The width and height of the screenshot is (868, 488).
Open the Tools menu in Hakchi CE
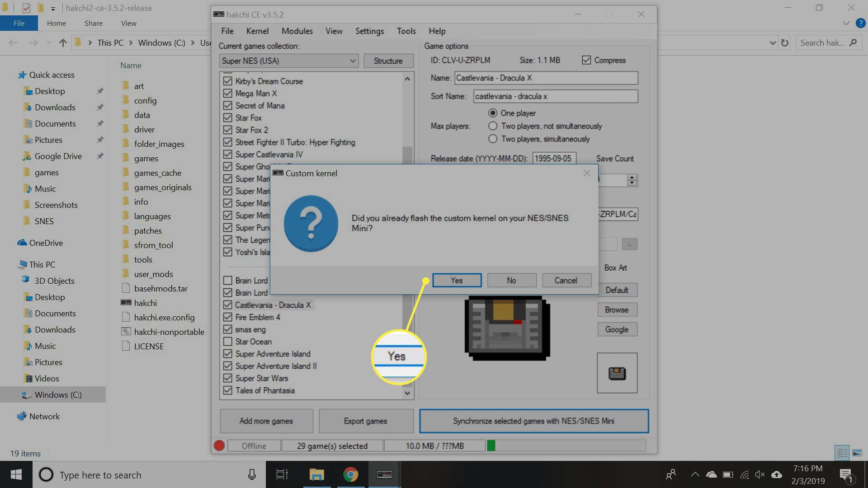pos(406,31)
